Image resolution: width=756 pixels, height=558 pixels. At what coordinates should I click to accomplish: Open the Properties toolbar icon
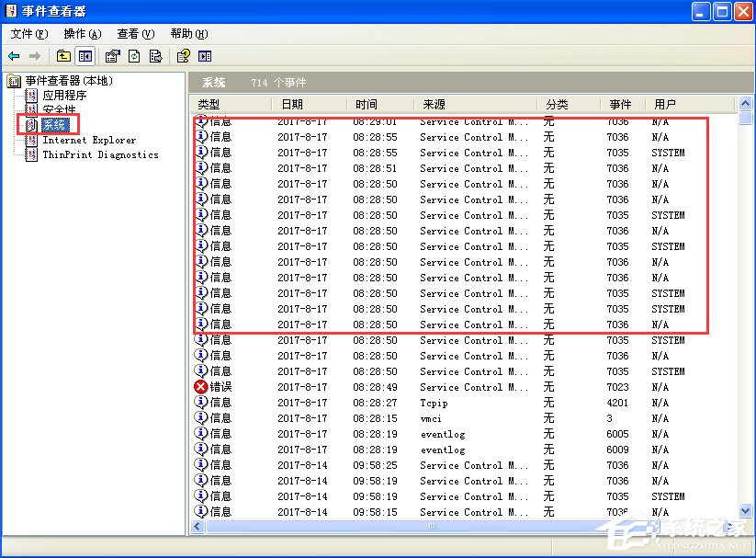point(112,56)
